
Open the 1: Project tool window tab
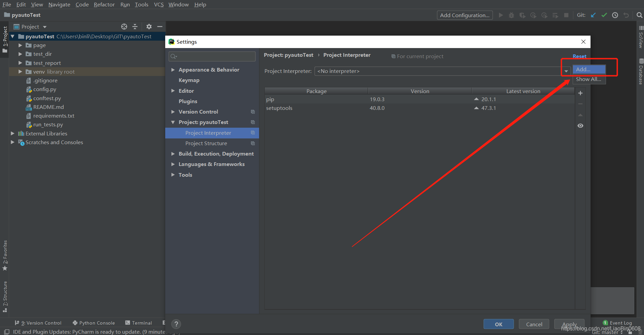[x=5, y=39]
